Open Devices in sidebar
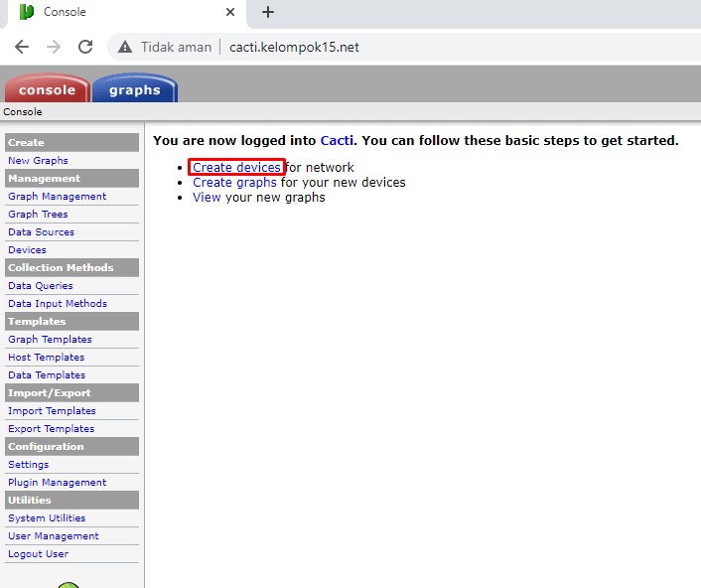 coord(27,250)
